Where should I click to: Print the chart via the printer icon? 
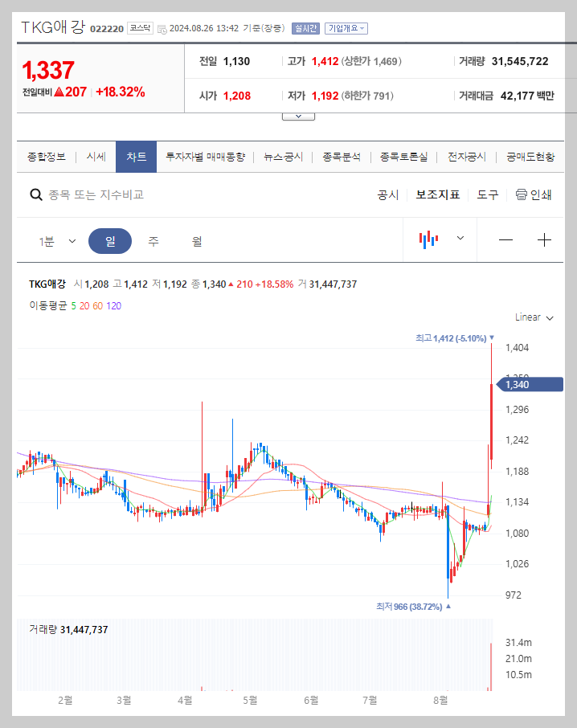(x=521, y=194)
